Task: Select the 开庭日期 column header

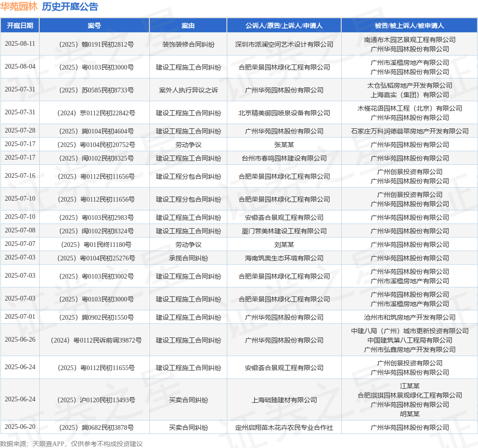Action: 20,26
